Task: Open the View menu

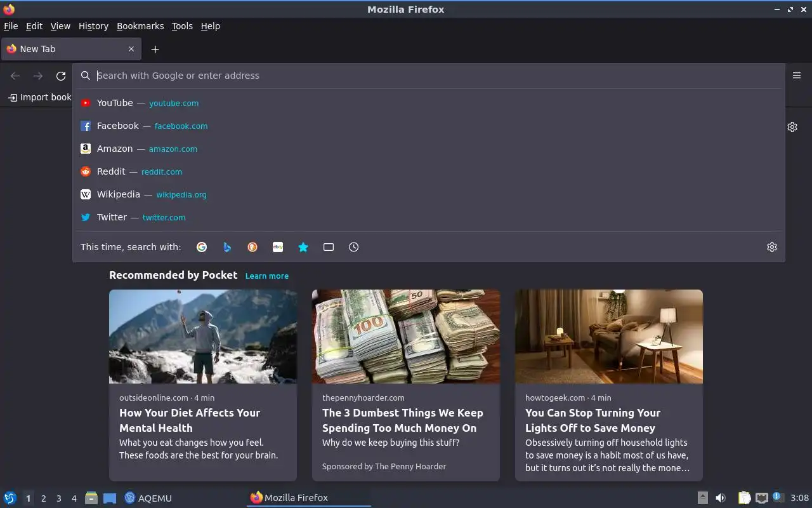Action: pos(60,26)
